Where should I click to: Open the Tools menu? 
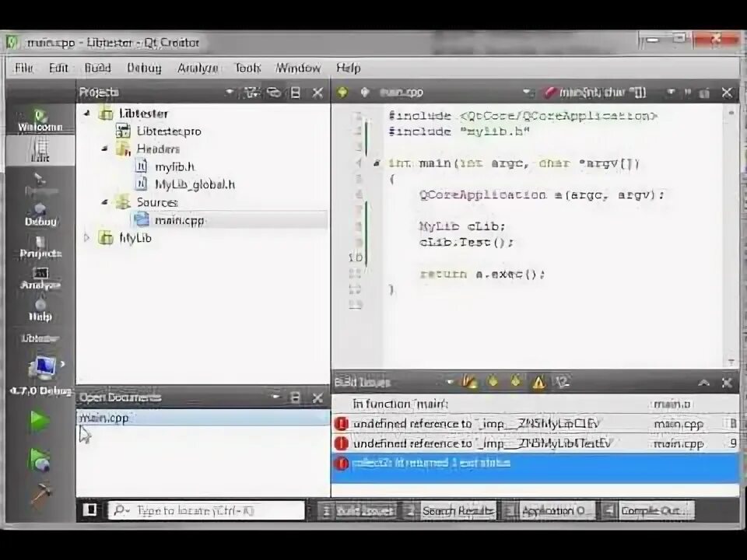(247, 68)
